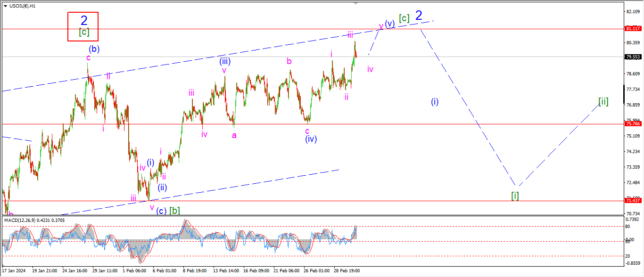Click the 17 Jan 2024 time axis label
Screen dimensions: 644x277
tap(14, 271)
